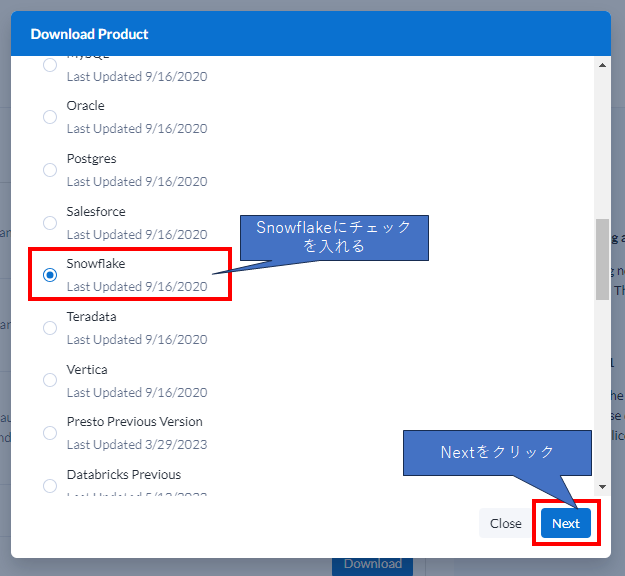Click the selected Snowflake radio button

pyautogui.click(x=50, y=275)
